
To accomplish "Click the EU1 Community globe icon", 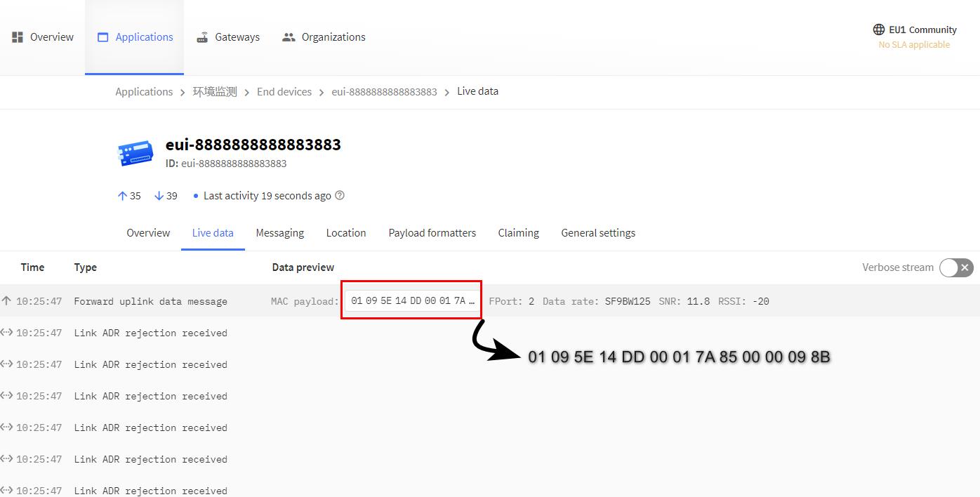I will [x=879, y=29].
